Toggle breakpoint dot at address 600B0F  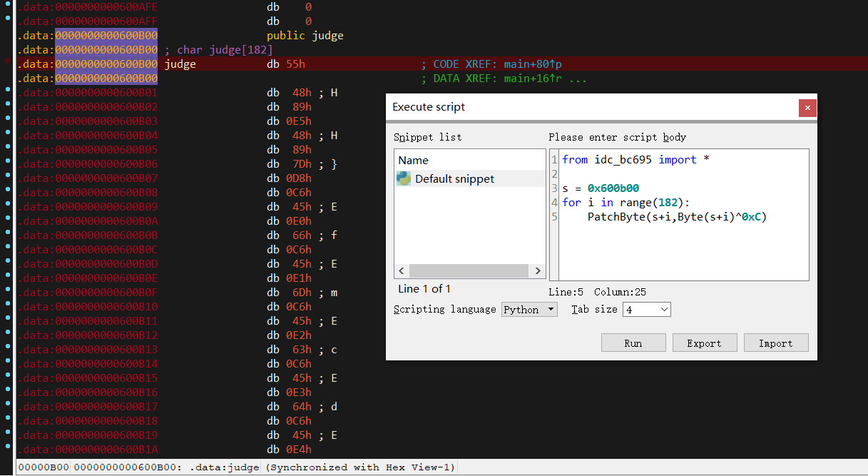pyautogui.click(x=7, y=291)
